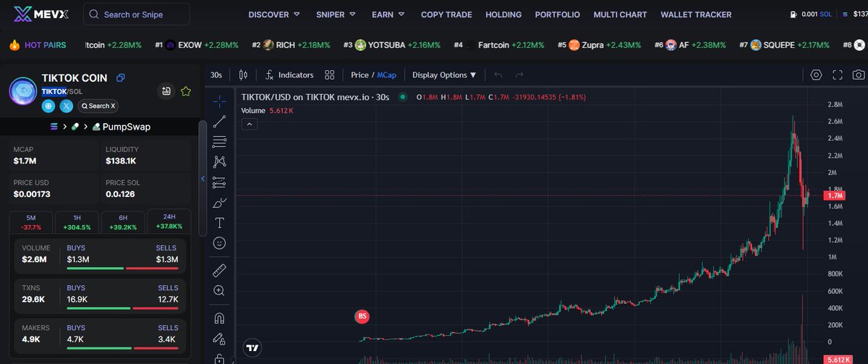Select the trend line drawing tool
The width and height of the screenshot is (868, 364).
[x=220, y=122]
